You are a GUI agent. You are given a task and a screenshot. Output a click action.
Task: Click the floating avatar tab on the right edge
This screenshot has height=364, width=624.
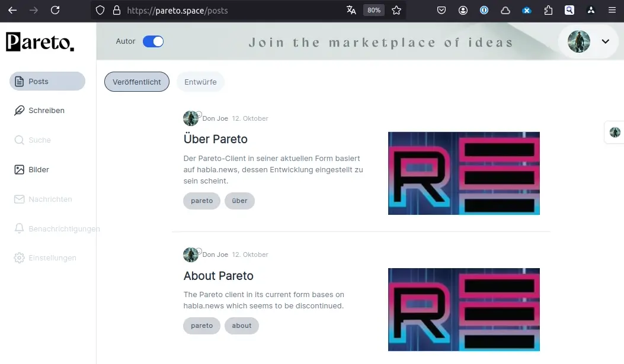(615, 133)
